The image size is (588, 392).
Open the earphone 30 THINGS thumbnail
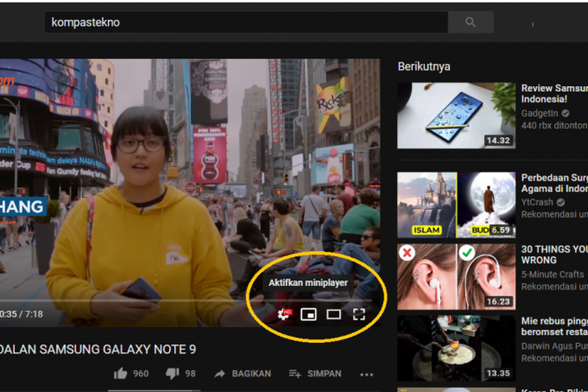[x=456, y=275]
